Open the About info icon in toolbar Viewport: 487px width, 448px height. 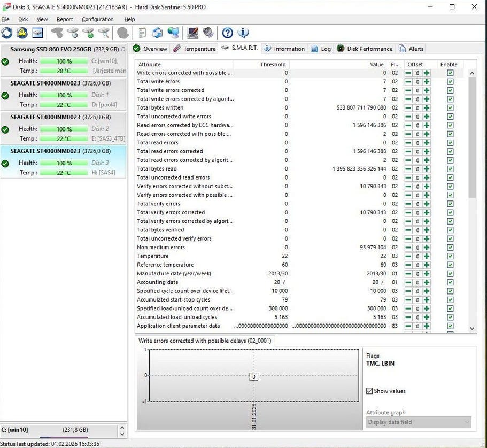[x=244, y=33]
